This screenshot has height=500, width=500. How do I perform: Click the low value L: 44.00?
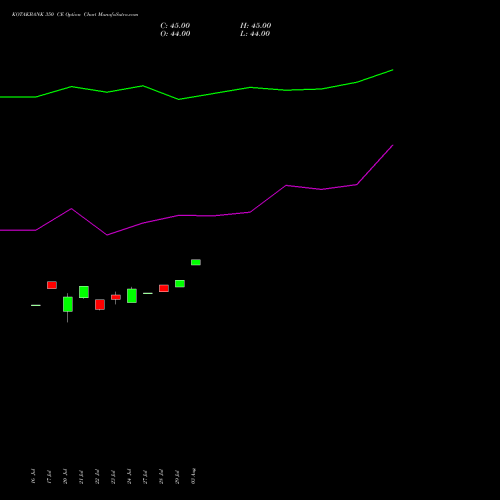(255, 34)
